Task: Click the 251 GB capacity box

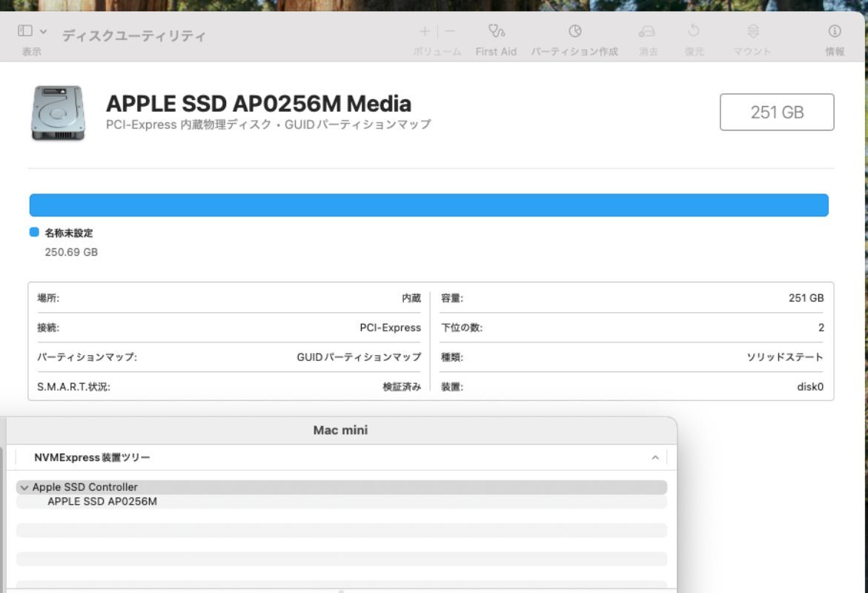Action: click(776, 112)
